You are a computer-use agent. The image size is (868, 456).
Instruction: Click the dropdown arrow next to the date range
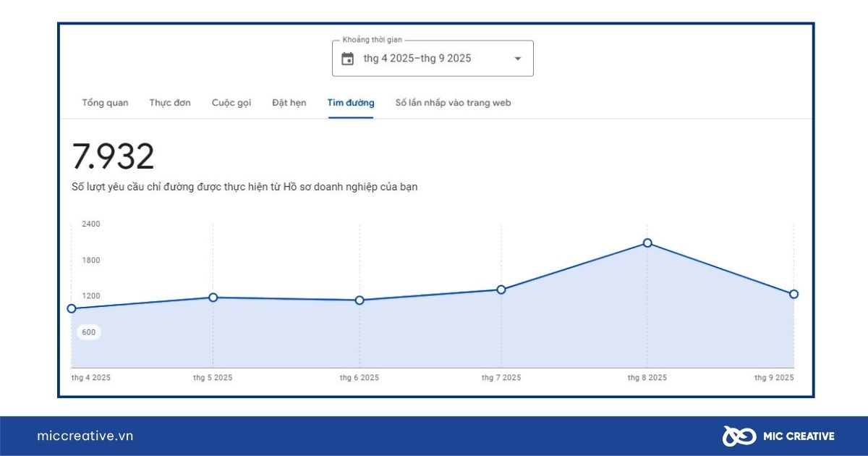517,59
